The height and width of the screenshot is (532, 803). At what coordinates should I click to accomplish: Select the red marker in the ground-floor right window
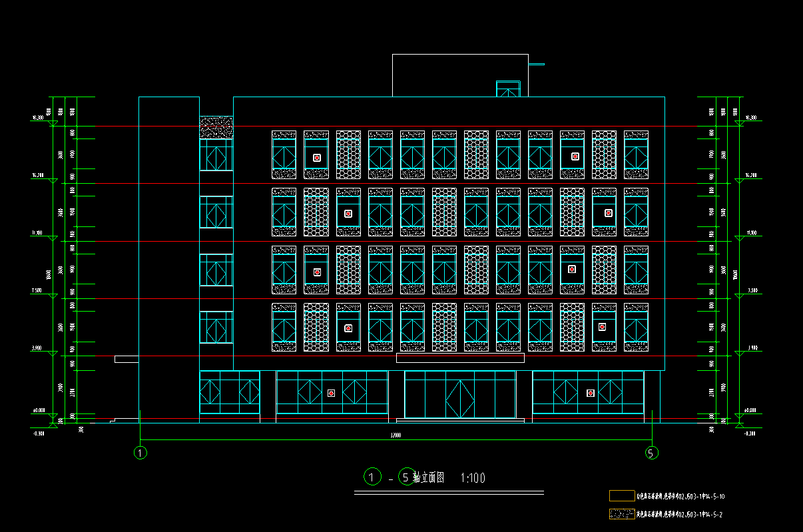point(590,393)
